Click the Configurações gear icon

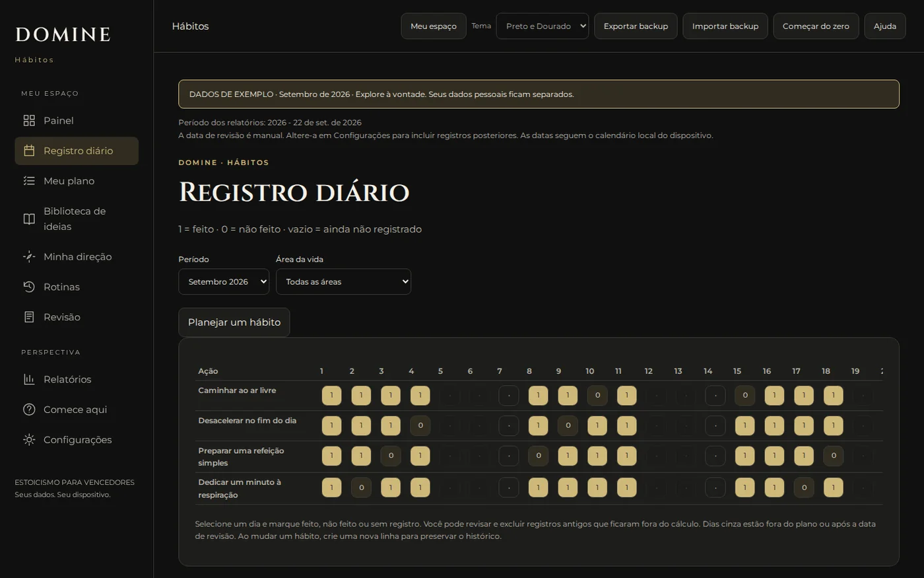click(x=29, y=440)
